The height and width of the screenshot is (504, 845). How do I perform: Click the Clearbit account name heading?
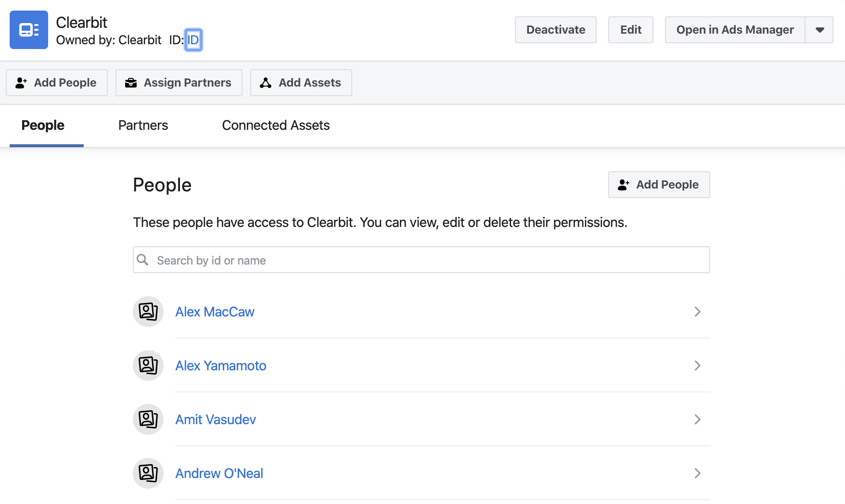[81, 23]
